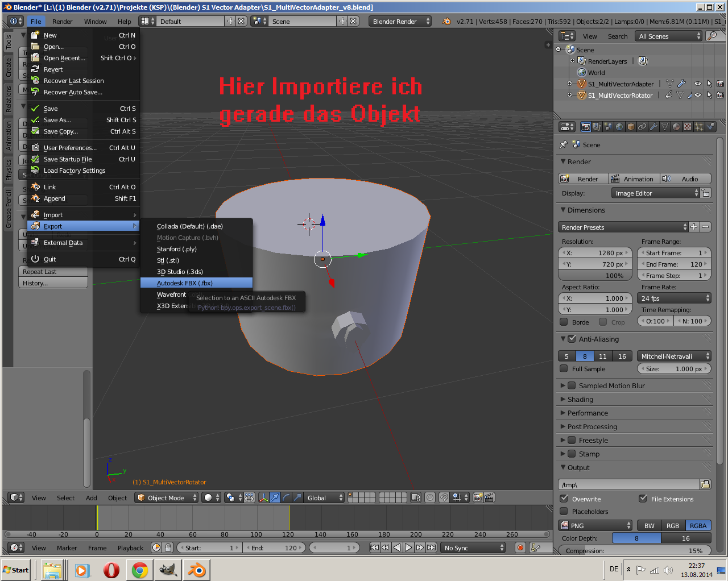The width and height of the screenshot is (728, 581).
Task: Select the RGB color mode button
Action: click(673, 525)
